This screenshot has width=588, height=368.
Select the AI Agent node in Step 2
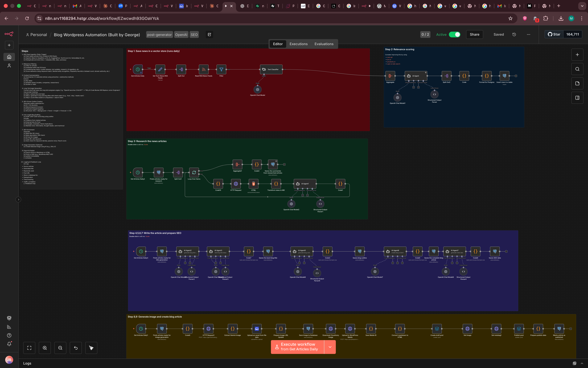(416, 76)
